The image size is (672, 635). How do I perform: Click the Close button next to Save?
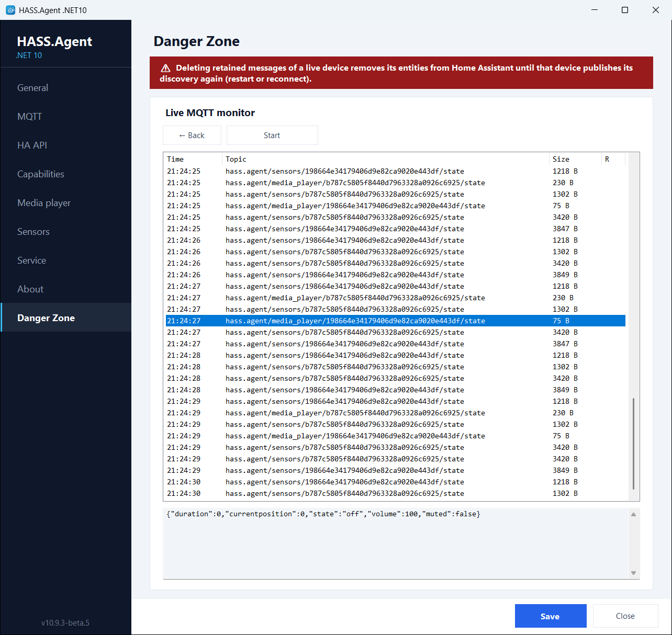(625, 616)
